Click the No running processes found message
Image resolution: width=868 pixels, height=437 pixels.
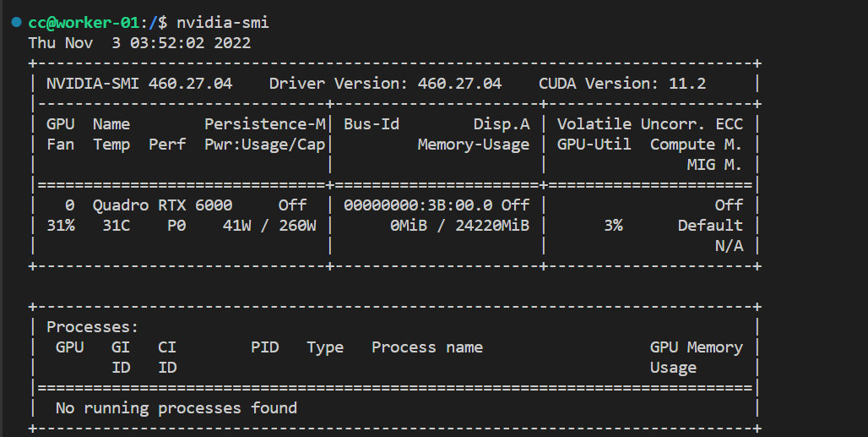pyautogui.click(x=176, y=408)
